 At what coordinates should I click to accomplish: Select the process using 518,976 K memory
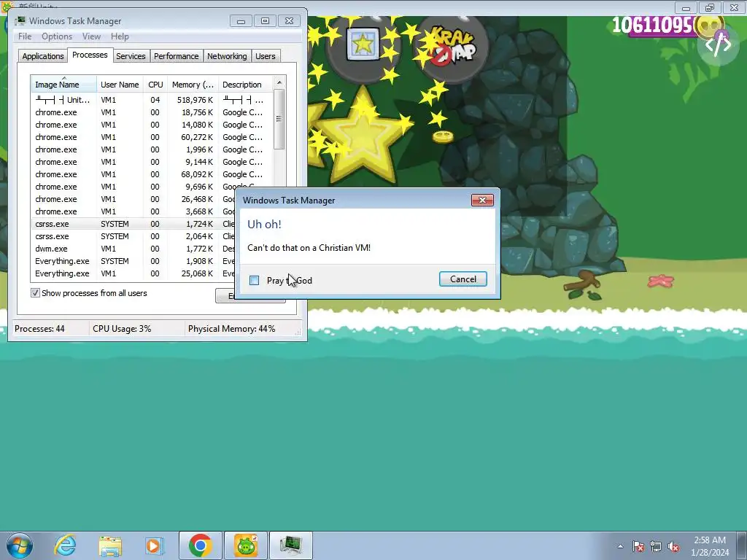(x=152, y=100)
